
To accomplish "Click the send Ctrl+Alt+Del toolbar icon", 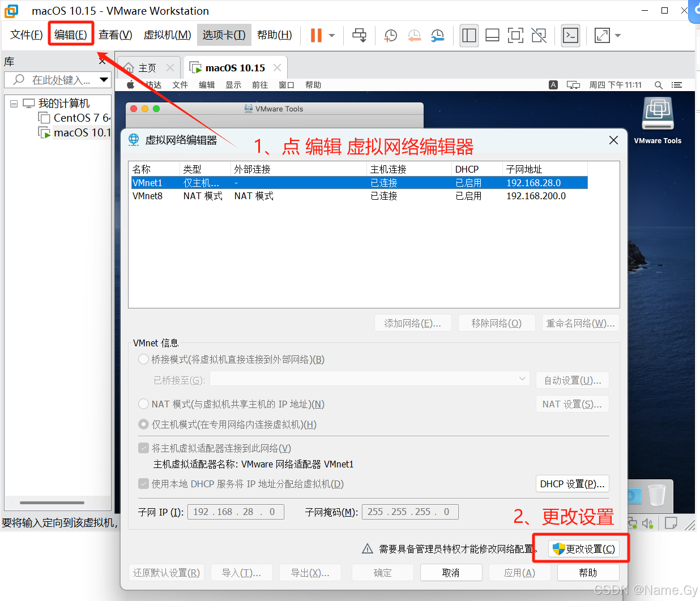I will tap(359, 35).
